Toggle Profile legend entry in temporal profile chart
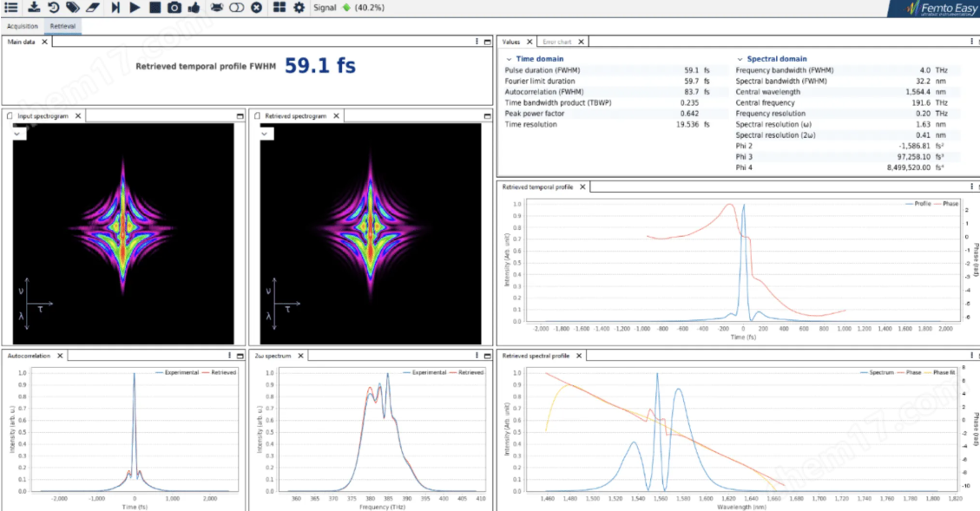The image size is (980, 511). tap(918, 204)
